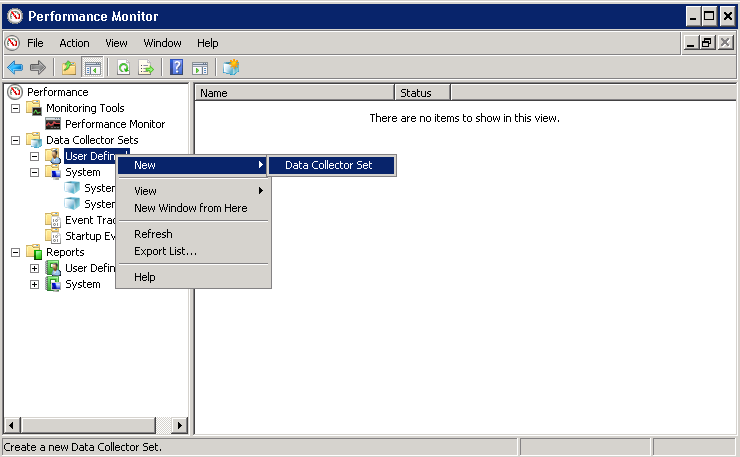Toggle Show/Hide Action Pane toolbar icon
Screen dimensions: 740x457
coord(200,68)
